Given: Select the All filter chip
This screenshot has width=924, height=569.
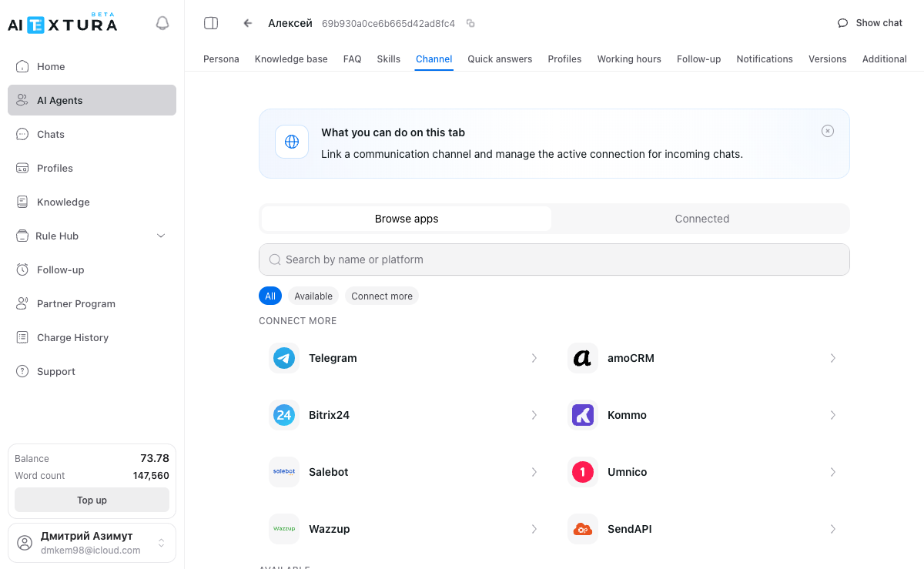Looking at the screenshot, I should [x=270, y=296].
